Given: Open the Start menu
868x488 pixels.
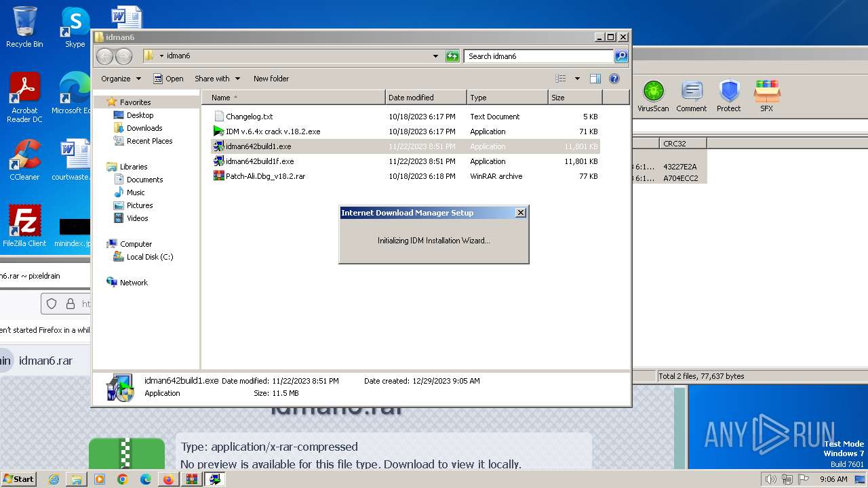Looking at the screenshot, I should (x=19, y=479).
